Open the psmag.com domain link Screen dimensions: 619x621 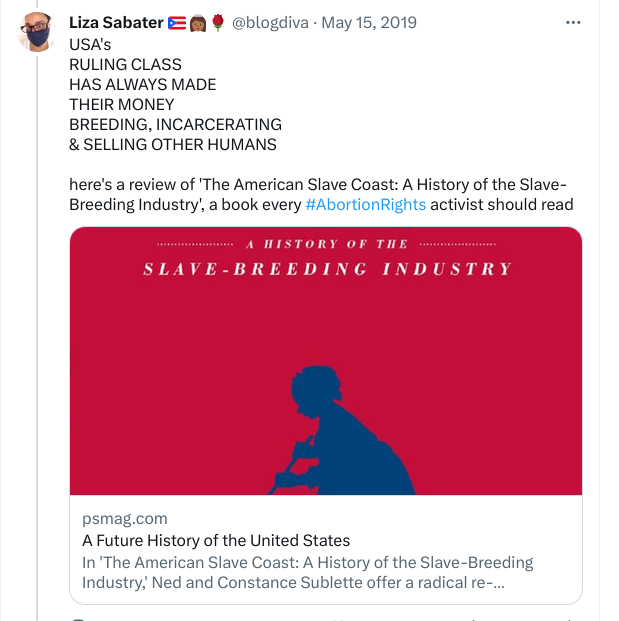[x=125, y=518]
